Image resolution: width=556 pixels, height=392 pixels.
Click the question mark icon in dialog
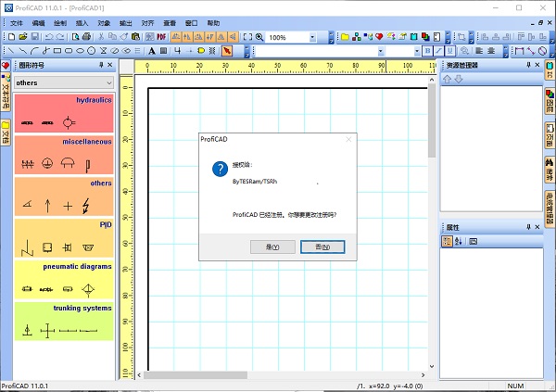click(x=220, y=170)
